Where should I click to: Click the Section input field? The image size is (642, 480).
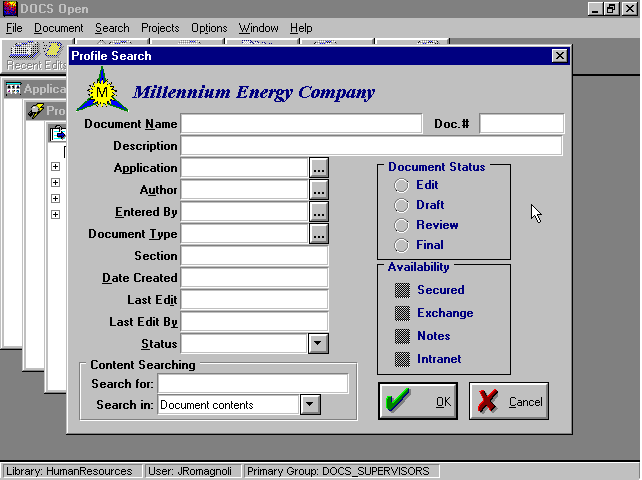tap(254, 256)
